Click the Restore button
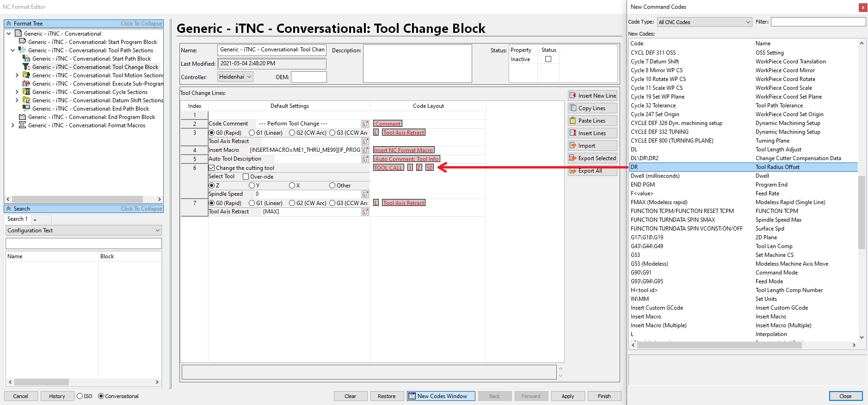Image resolution: width=868 pixels, height=405 pixels. [x=387, y=396]
